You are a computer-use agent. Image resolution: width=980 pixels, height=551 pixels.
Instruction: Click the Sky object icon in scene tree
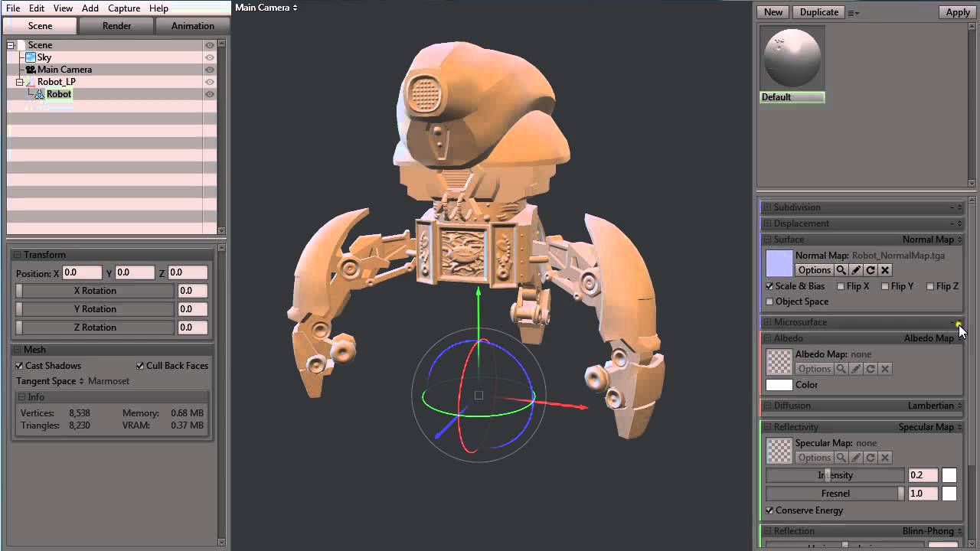click(x=31, y=57)
